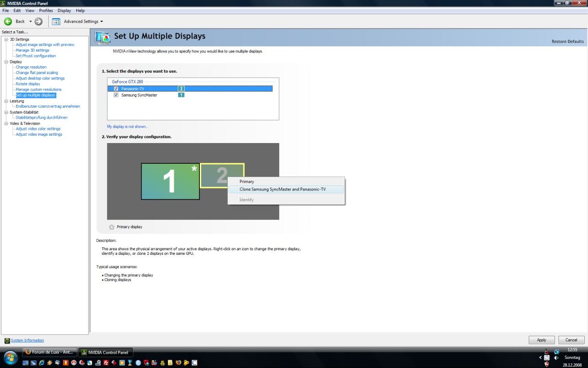This screenshot has height=368, width=588.
Task: Open Stabilitätsprüfung durchführen task
Action: coord(42,117)
